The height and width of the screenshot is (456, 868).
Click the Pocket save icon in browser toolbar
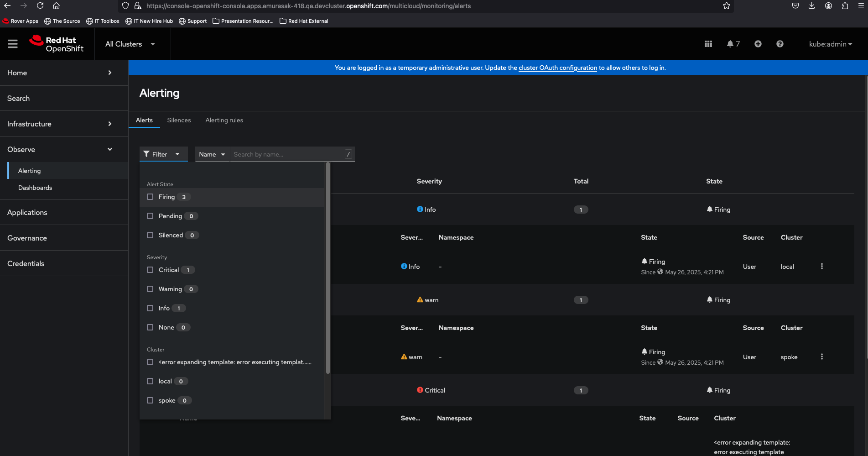tap(795, 6)
